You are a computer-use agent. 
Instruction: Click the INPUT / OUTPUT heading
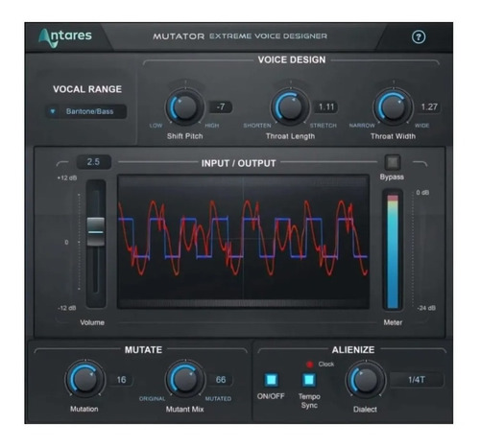(238, 163)
